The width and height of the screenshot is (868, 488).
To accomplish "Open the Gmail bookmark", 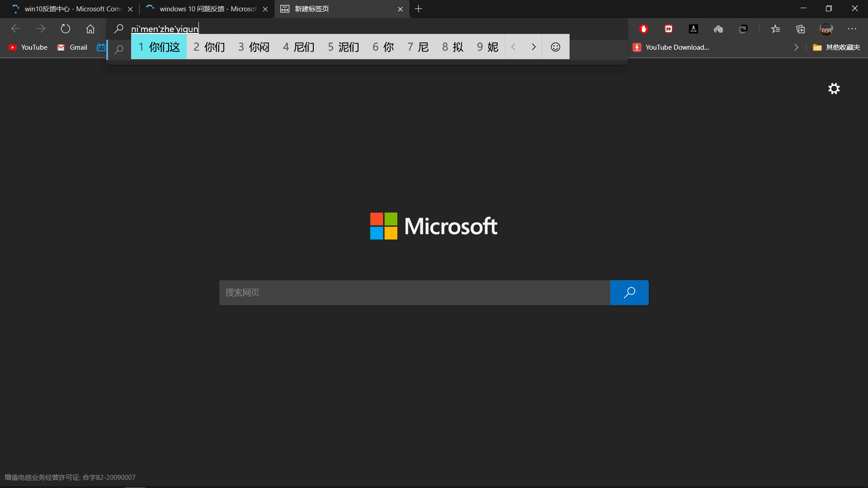I will (x=72, y=47).
